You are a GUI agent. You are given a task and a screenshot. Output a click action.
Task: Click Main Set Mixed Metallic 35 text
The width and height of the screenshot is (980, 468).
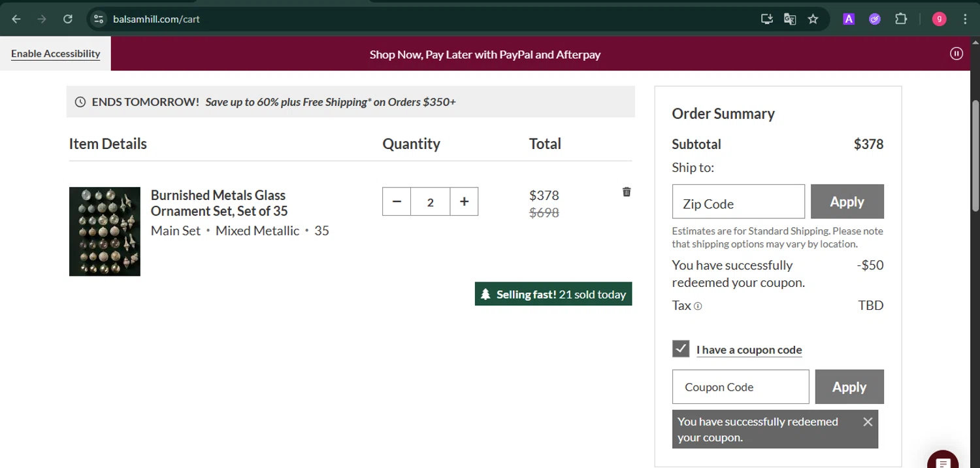pyautogui.click(x=240, y=231)
